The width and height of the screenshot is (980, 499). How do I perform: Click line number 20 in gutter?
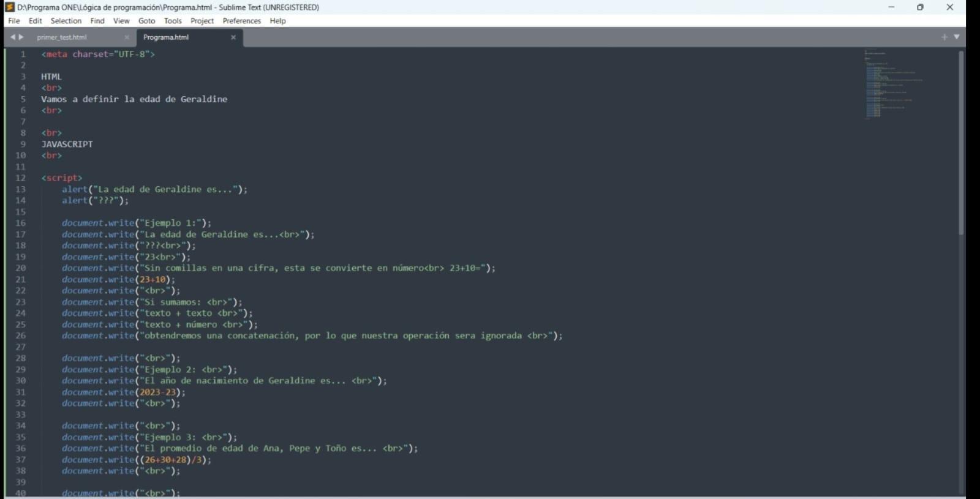click(x=21, y=268)
